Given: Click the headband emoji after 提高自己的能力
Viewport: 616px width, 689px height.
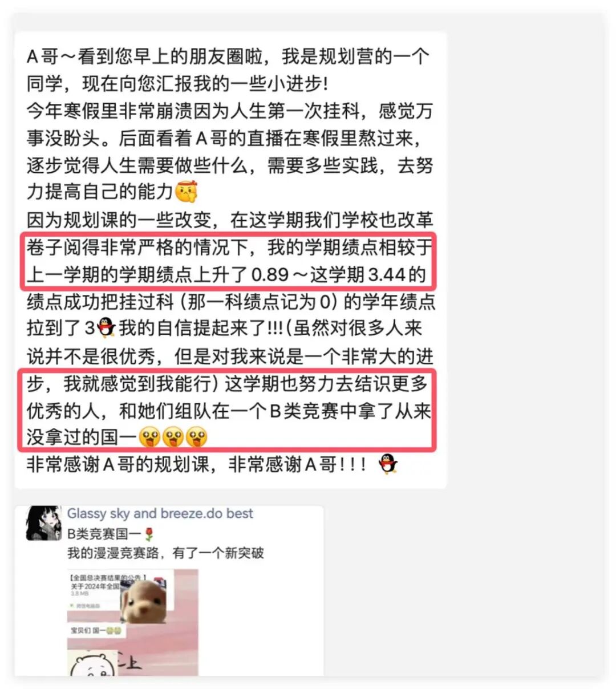Looking at the screenshot, I should 187,192.
